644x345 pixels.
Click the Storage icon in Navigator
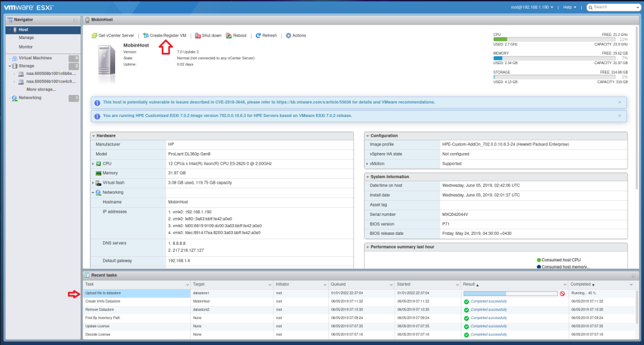pyautogui.click(x=15, y=66)
